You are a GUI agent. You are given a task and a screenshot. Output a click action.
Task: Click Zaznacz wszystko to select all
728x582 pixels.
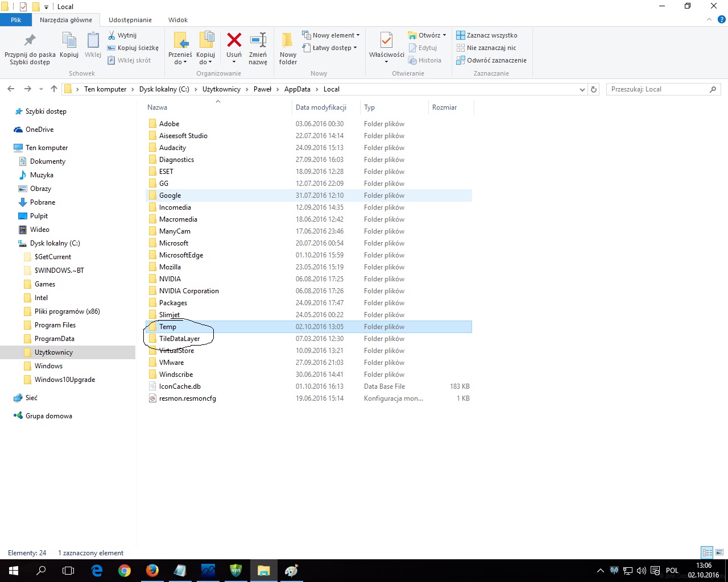[x=487, y=35]
